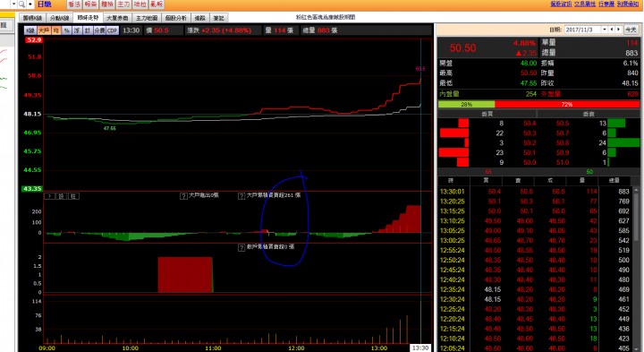The height and width of the screenshot is (352, 644).
Task: Click the ? icon beside 散戶累積買賣超0張
Action: click(241, 247)
